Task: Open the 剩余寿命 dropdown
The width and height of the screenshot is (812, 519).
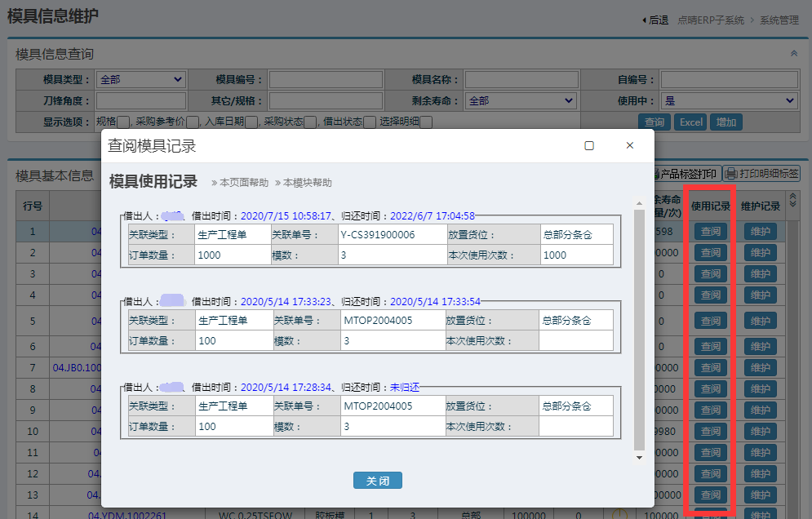Action: (x=521, y=100)
